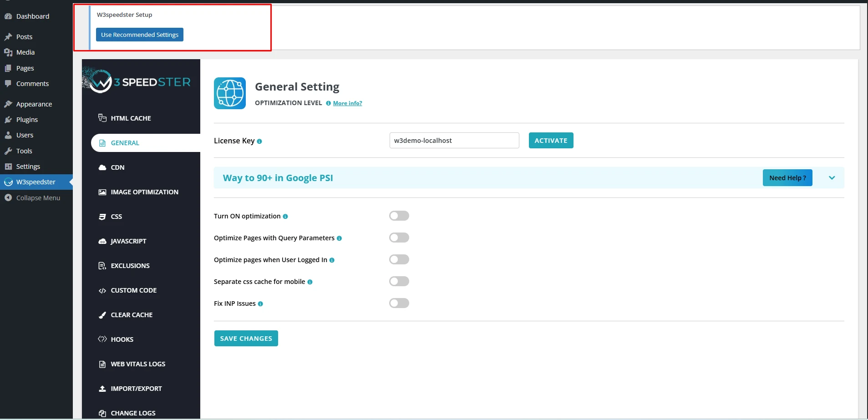Viewport: 868px width, 420px height.
Task: Click info icon beside Separate css cache for mobile
Action: [310, 282]
